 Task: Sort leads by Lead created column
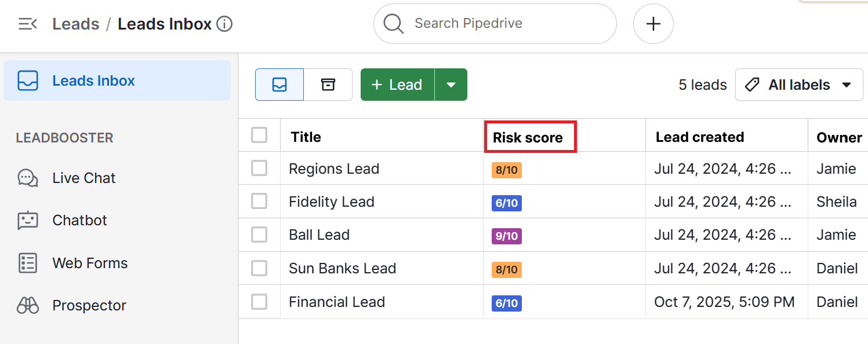699,137
